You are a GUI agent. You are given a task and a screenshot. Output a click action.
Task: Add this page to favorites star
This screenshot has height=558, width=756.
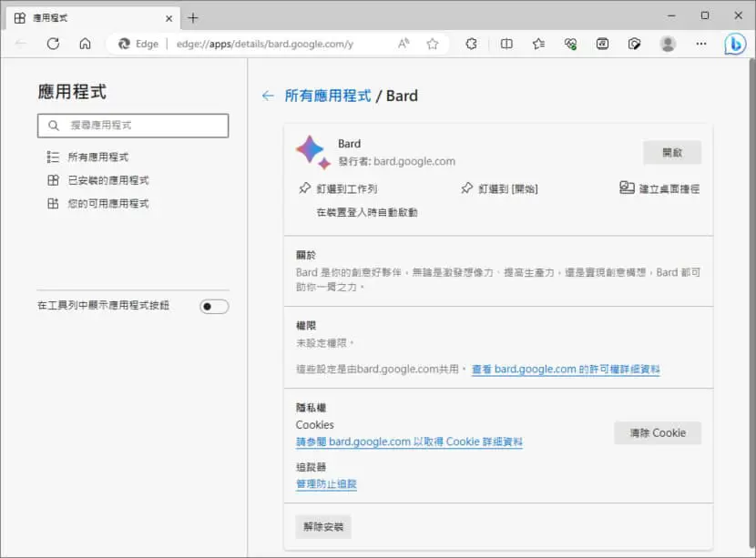433,44
